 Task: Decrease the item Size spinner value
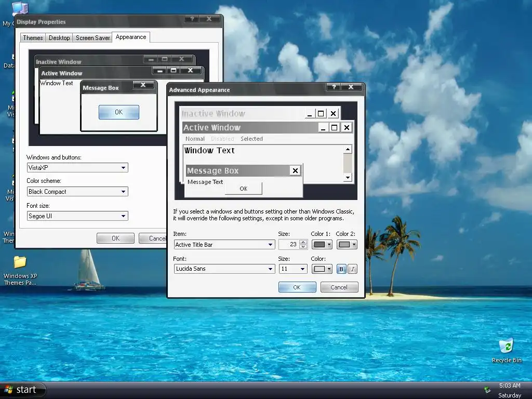click(x=303, y=247)
